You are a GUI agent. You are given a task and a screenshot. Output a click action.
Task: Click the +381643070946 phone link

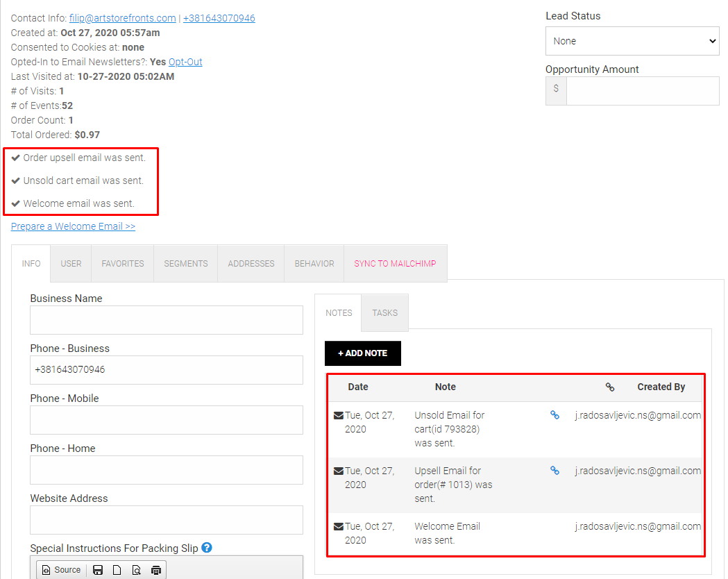pyautogui.click(x=219, y=18)
